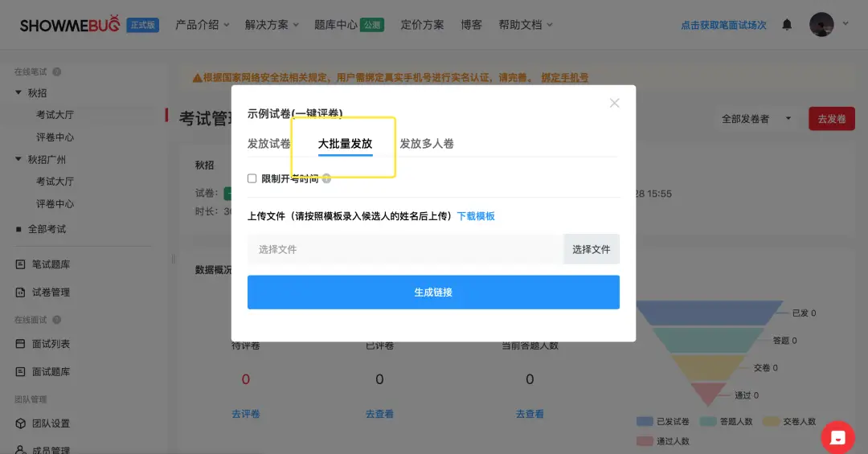
Task: Click the 公测 badge beside 题库中心
Action: (x=372, y=25)
